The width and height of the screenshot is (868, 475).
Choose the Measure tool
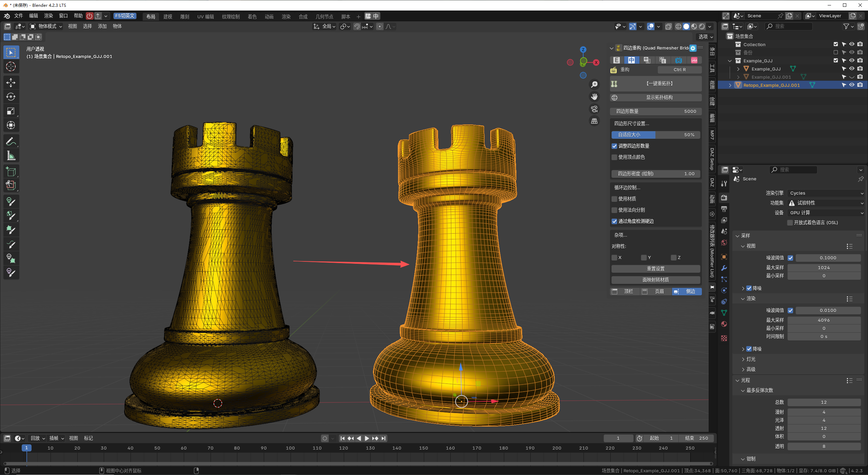(x=11, y=156)
